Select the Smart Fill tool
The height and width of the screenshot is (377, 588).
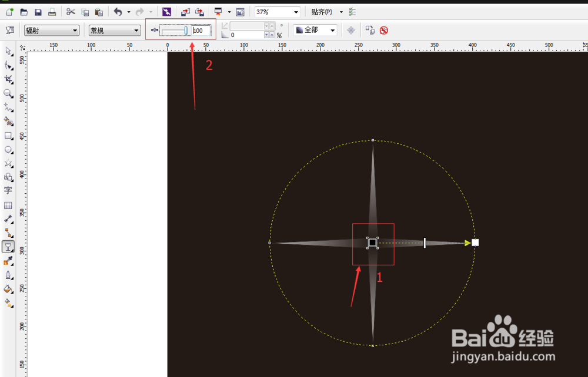click(8, 122)
